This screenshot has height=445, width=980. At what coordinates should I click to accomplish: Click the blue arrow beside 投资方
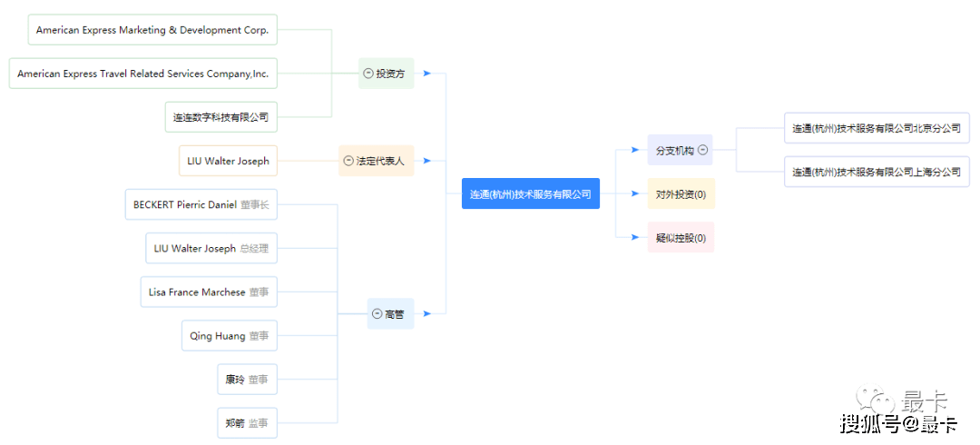(x=426, y=74)
